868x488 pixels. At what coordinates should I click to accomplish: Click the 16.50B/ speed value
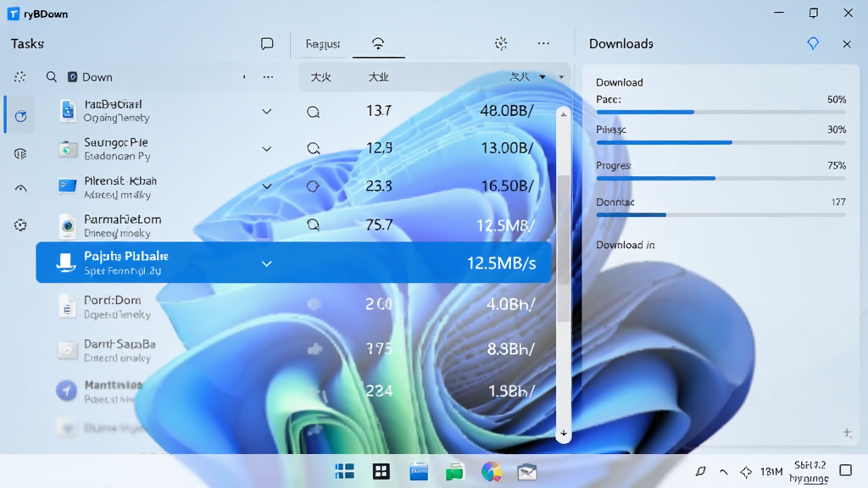pyautogui.click(x=507, y=186)
